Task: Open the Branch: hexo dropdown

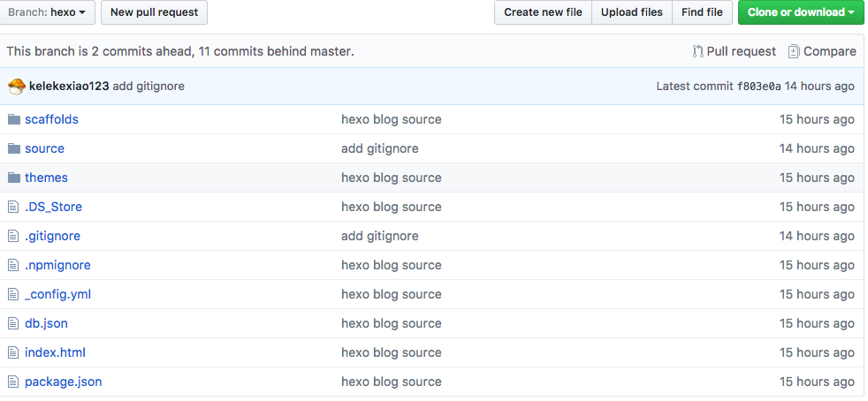Action: pos(47,12)
